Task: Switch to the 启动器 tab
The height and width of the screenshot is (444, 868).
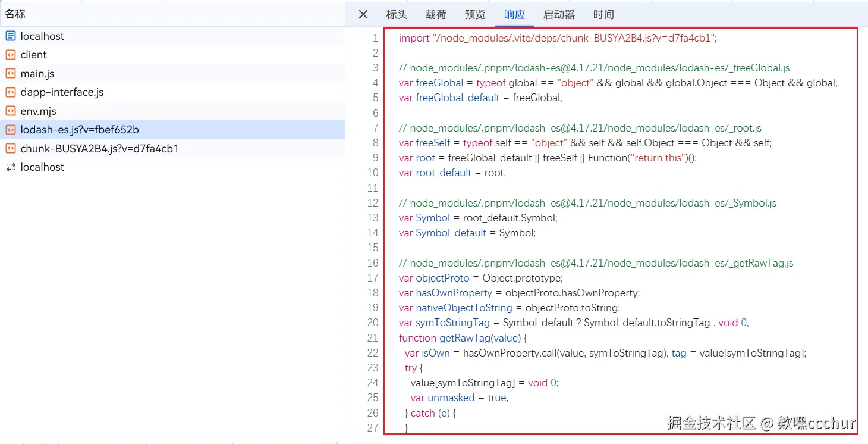Action: [x=559, y=14]
